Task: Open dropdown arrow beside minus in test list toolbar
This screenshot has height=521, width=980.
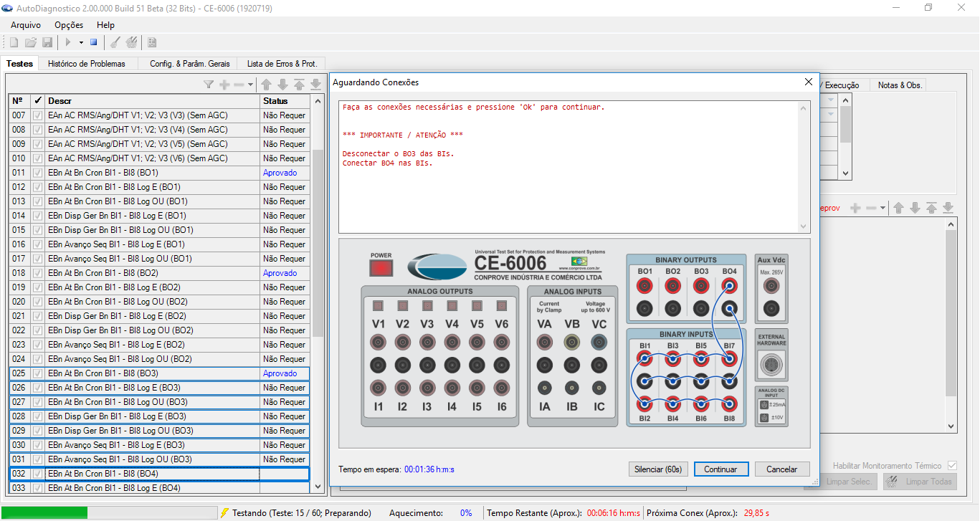Action: coord(250,85)
